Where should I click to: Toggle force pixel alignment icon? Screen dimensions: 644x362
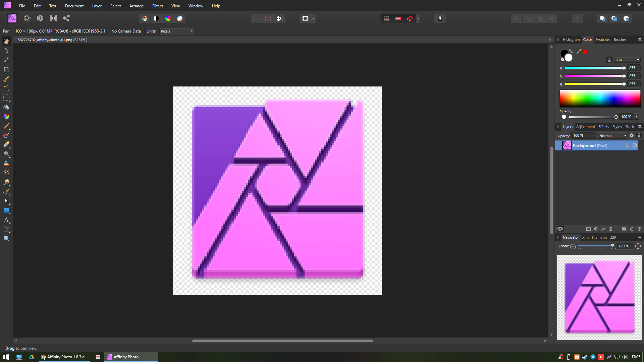386,18
